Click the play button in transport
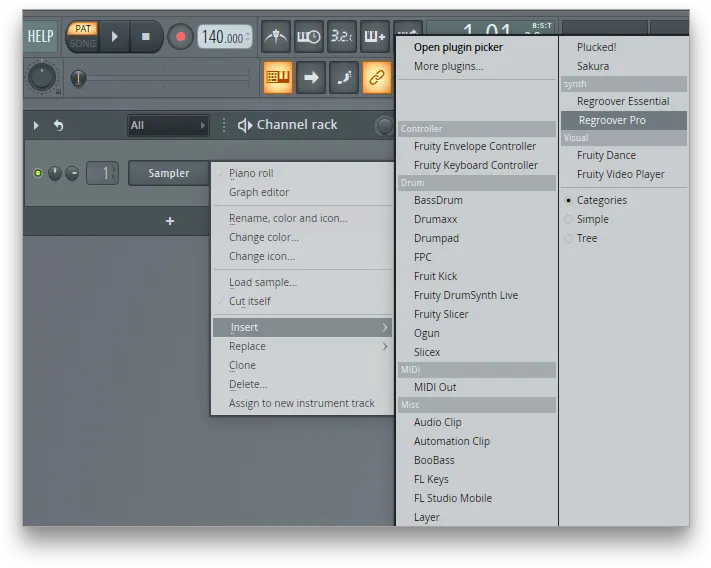 [x=115, y=37]
